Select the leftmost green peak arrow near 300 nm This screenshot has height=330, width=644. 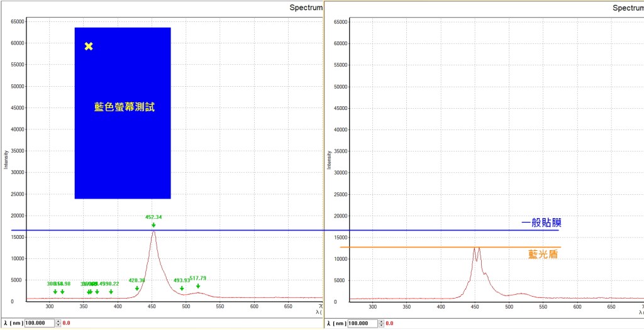click(55, 292)
